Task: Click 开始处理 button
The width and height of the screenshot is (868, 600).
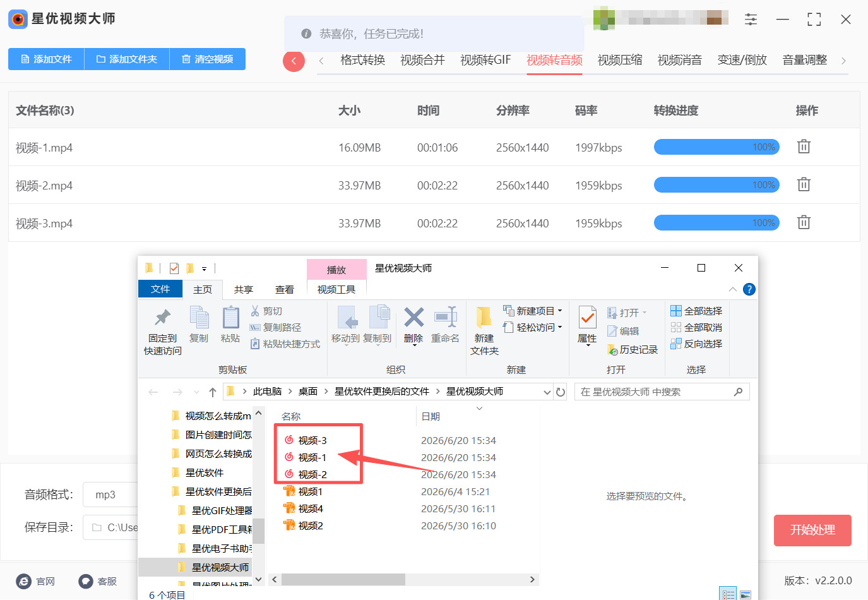Action: (812, 531)
